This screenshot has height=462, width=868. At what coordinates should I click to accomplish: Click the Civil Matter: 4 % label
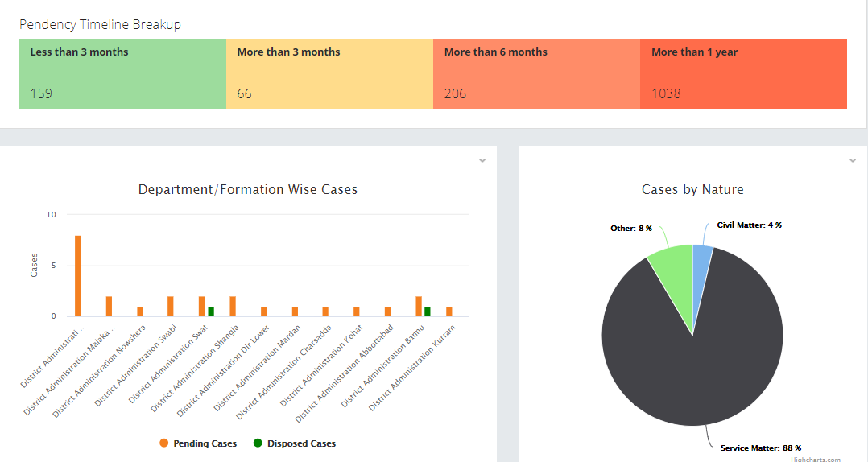tap(749, 225)
